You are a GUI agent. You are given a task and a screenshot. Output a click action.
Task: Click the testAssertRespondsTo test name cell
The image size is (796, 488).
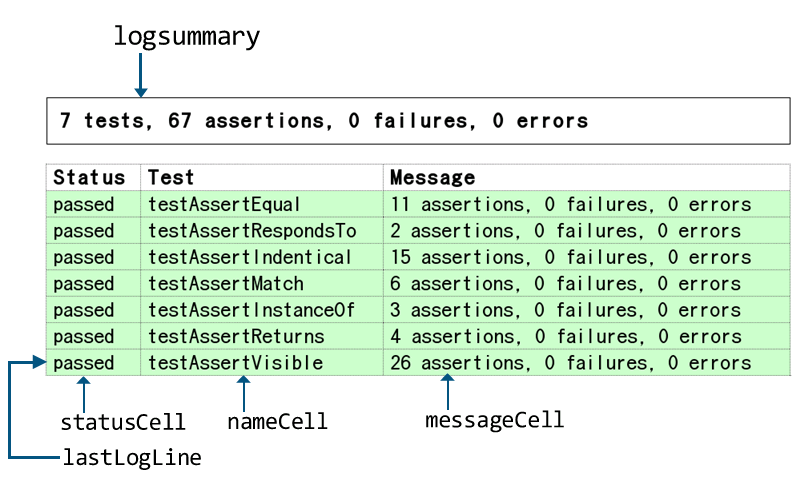[262, 231]
